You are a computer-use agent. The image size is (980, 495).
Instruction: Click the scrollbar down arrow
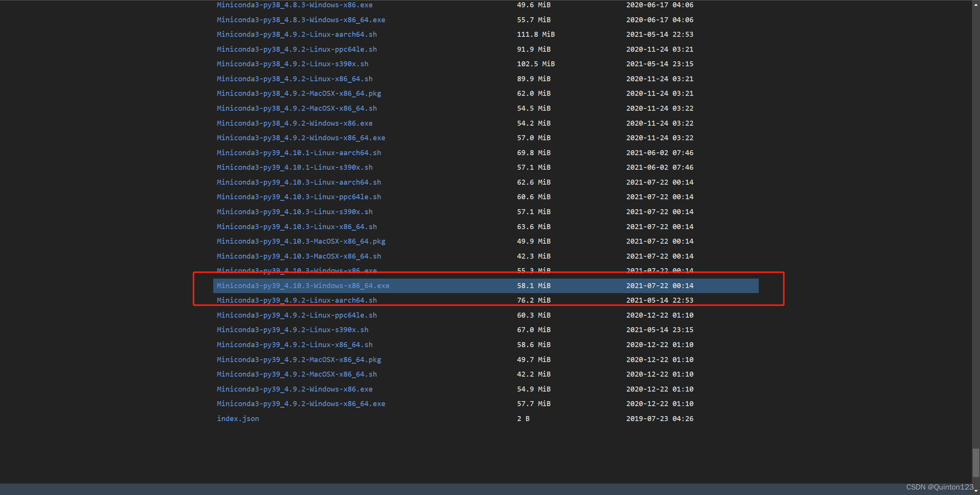(975, 491)
